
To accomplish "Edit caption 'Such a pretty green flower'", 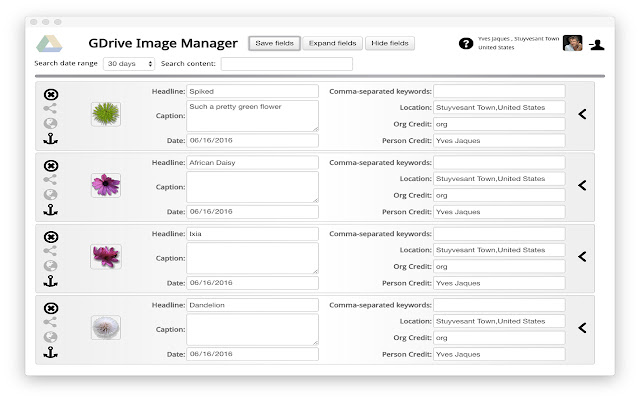I will (x=252, y=116).
